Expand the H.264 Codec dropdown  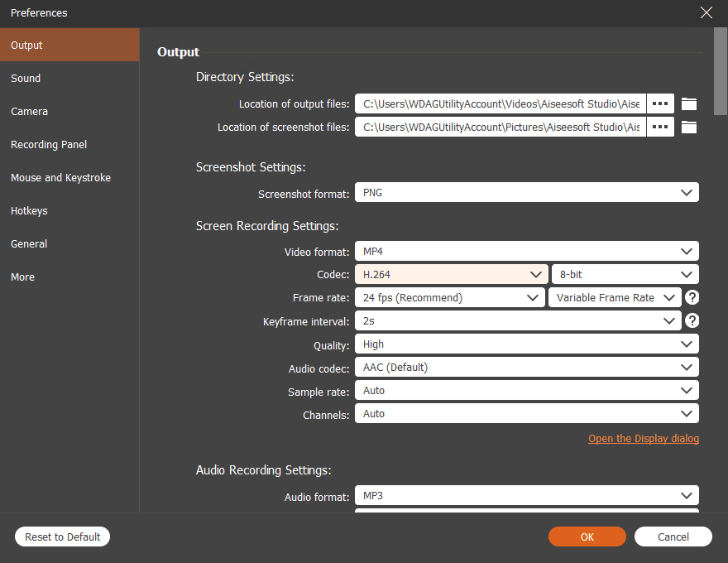452,274
